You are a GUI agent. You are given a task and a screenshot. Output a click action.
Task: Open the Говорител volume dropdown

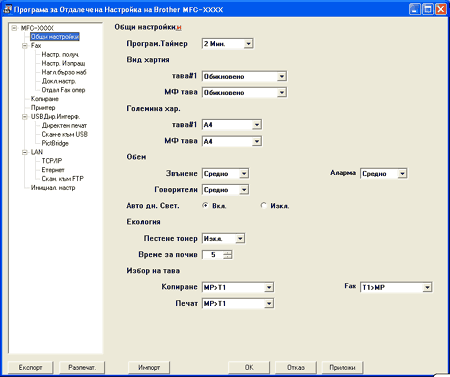tap(225, 190)
